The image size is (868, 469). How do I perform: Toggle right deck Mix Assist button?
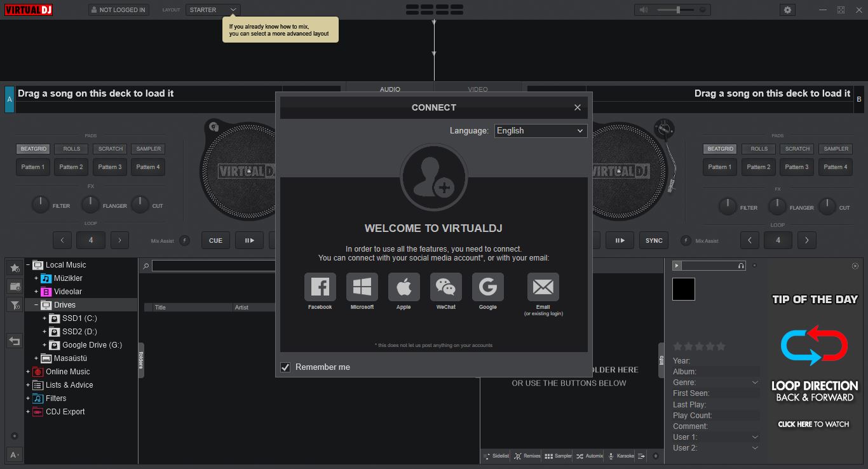click(x=686, y=240)
